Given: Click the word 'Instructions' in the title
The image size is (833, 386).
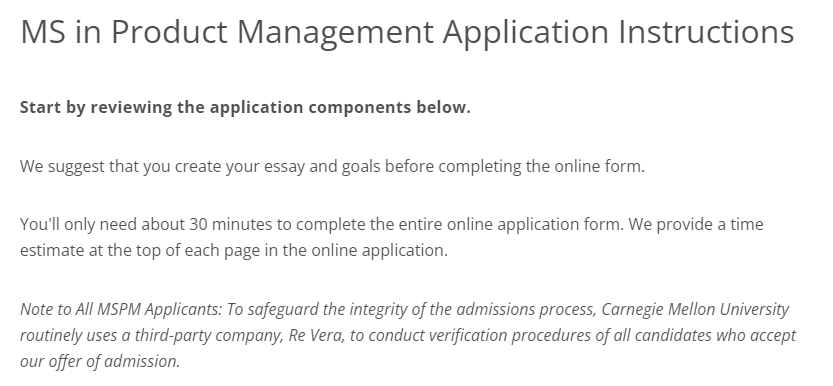Looking at the screenshot, I should [x=706, y=32].
